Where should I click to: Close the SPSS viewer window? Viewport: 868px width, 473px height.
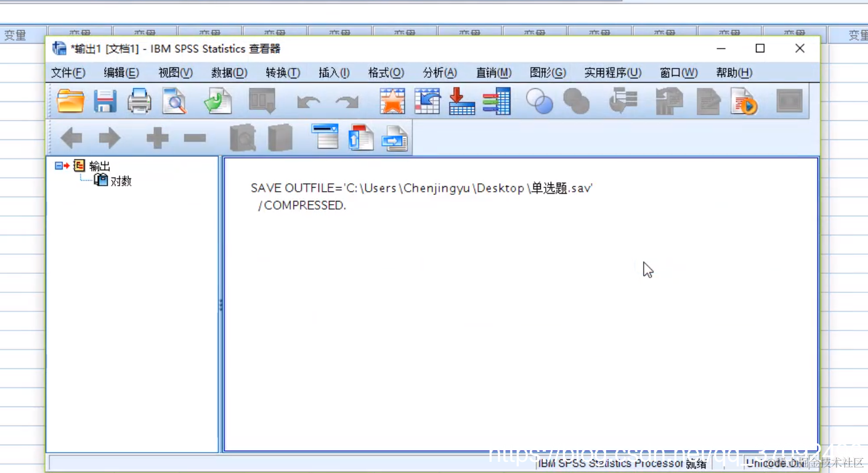800,48
